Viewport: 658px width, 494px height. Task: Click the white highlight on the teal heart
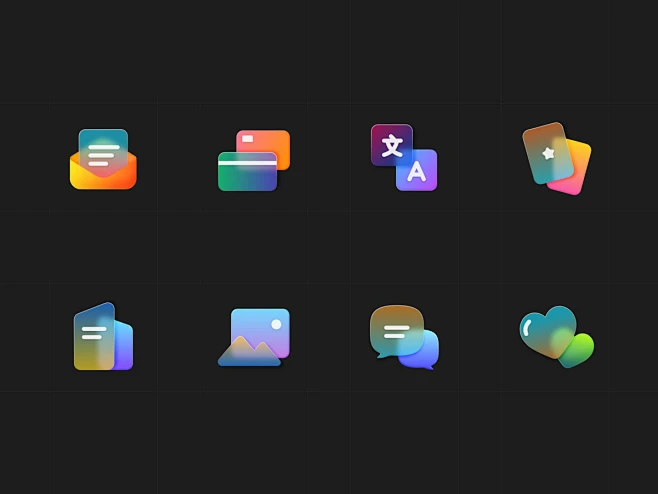tap(527, 328)
